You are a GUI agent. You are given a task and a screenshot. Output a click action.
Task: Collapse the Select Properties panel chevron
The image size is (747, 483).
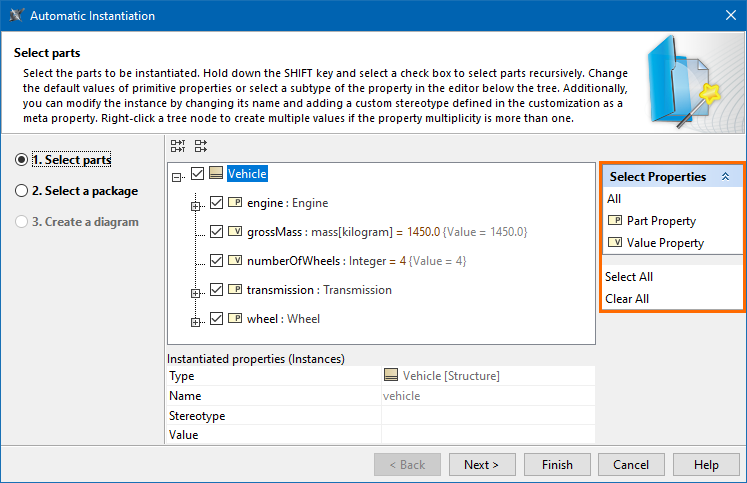point(725,177)
